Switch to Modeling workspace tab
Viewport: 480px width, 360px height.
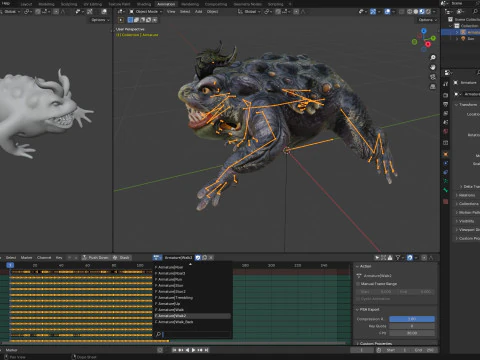(46, 4)
